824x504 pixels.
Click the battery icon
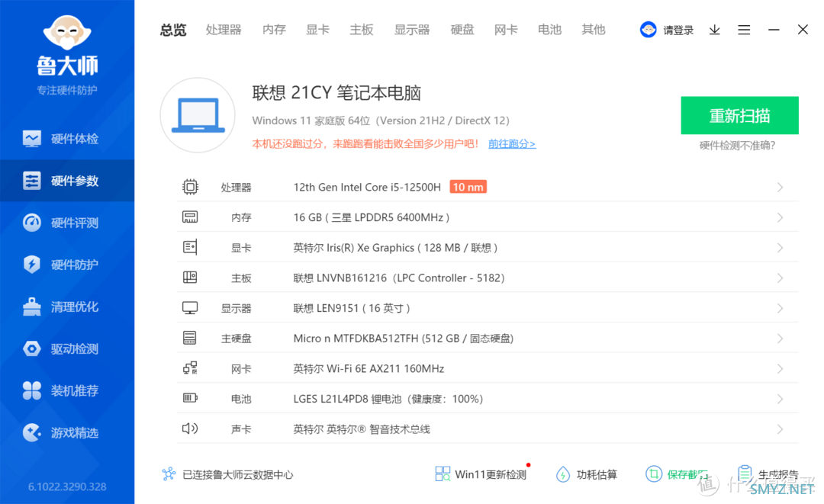pos(190,398)
